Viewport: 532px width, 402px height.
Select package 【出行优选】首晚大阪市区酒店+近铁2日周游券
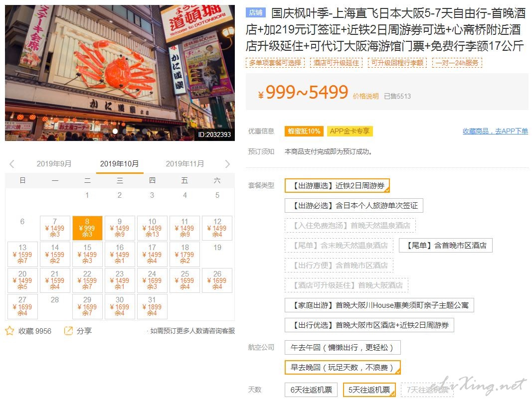(369, 325)
